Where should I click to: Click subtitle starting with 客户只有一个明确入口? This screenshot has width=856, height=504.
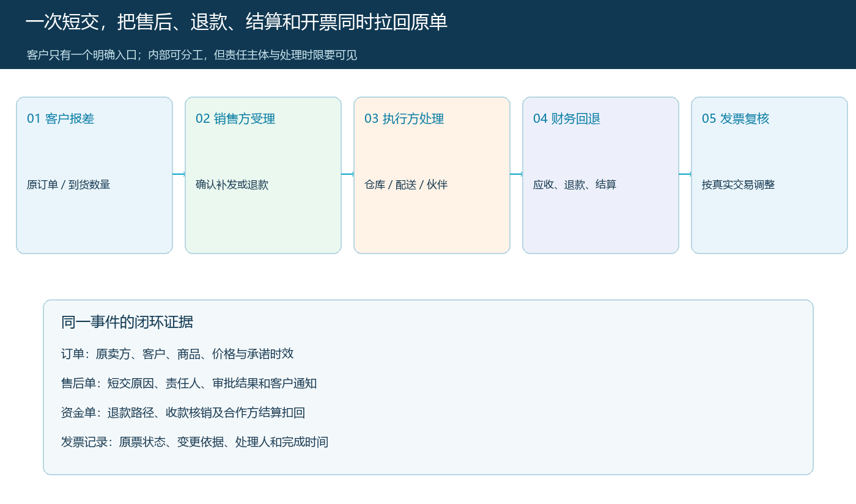tap(192, 55)
